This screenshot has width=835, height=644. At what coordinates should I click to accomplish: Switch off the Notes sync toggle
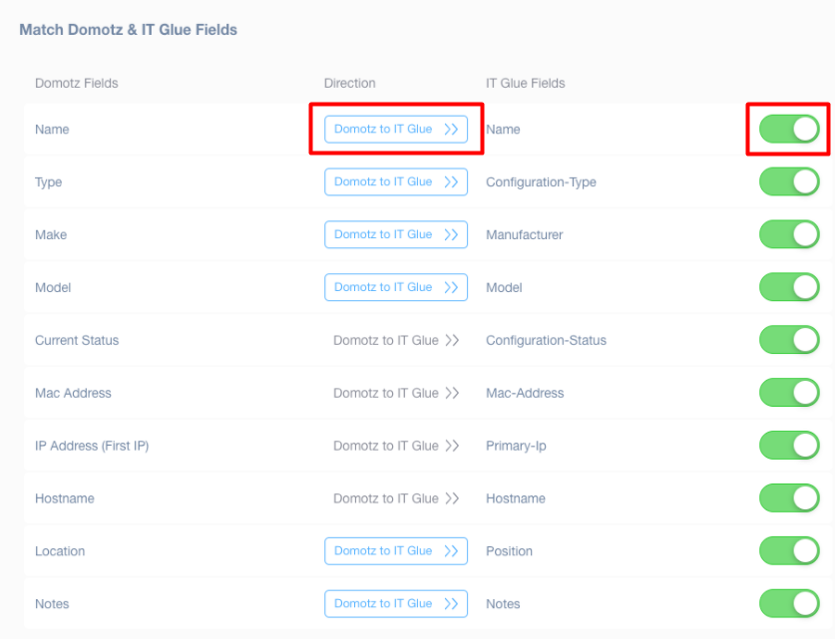[x=789, y=604]
